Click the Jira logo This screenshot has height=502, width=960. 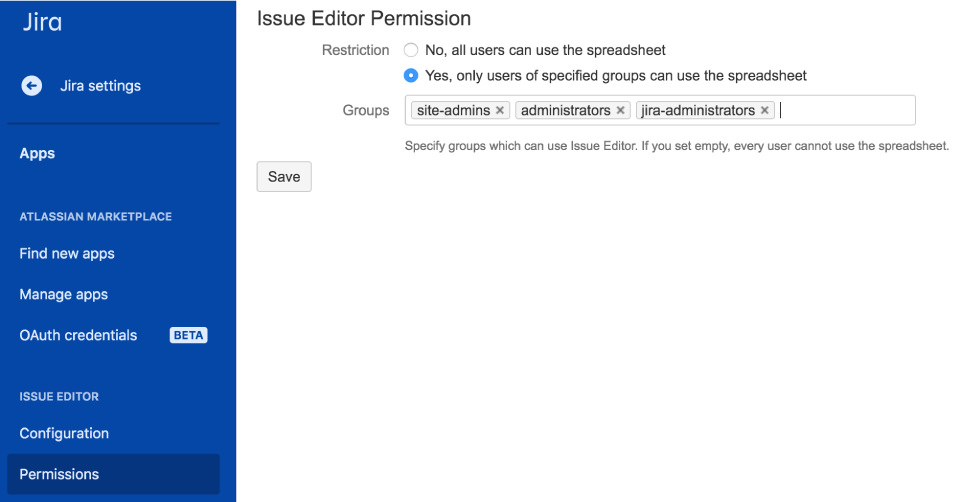point(42,22)
